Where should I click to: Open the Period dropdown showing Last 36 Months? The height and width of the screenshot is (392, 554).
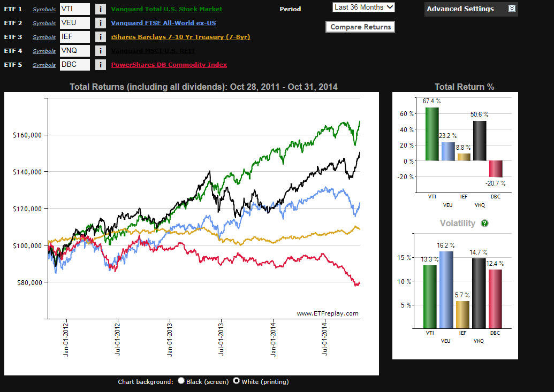363,7
